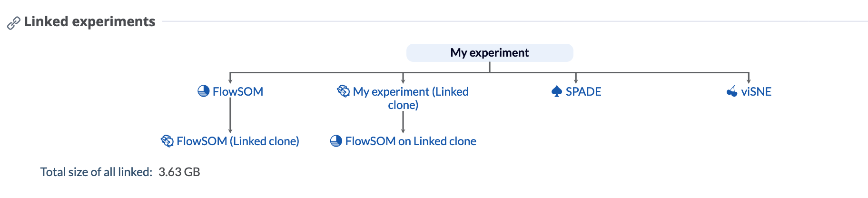Screen dimensions: 868x198
Task: Click the SPADE spade icon
Action: 557,91
